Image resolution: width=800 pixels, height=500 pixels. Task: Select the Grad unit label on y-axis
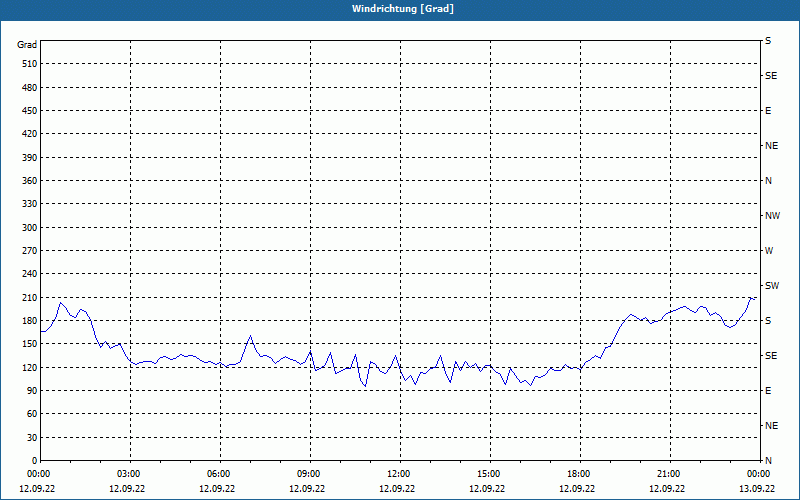pos(27,45)
